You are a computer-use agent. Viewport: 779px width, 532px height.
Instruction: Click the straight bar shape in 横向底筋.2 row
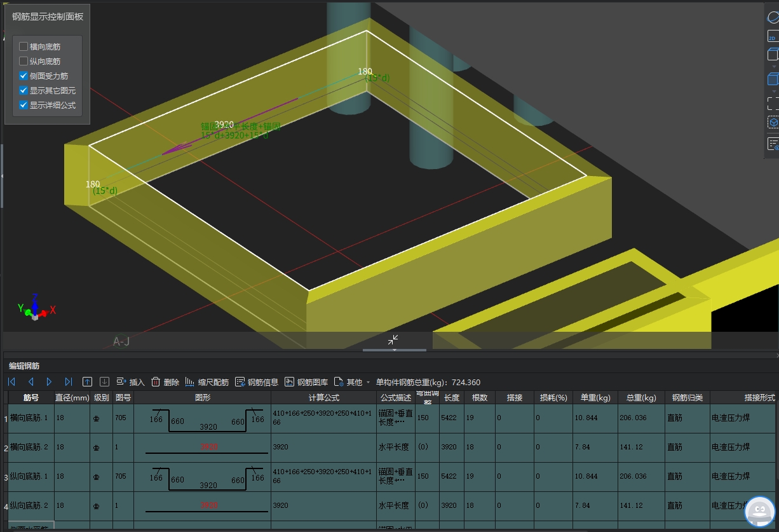click(202, 447)
